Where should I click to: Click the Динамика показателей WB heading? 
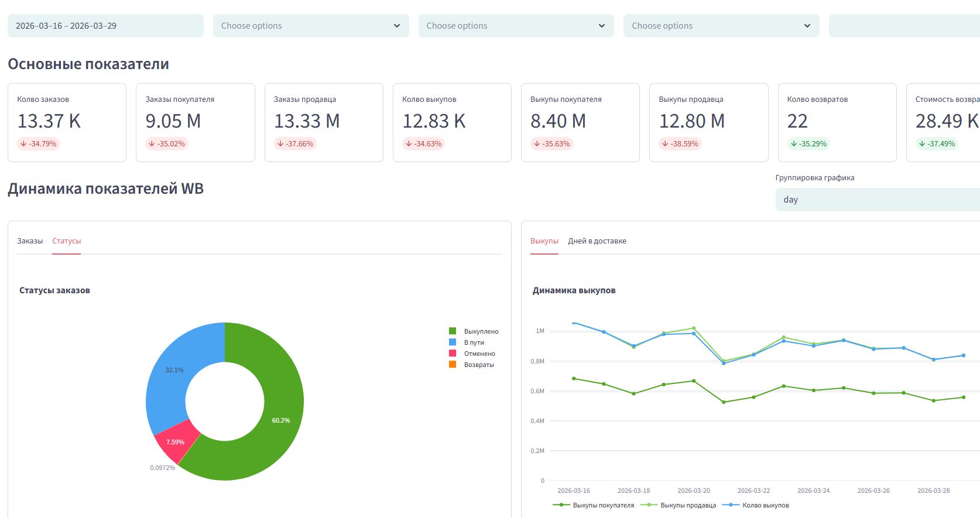[x=106, y=189]
